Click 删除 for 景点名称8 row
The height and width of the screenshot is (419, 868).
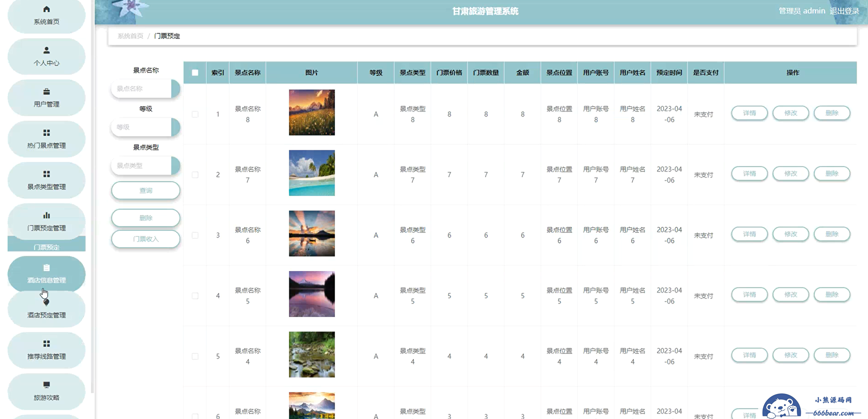click(x=832, y=113)
